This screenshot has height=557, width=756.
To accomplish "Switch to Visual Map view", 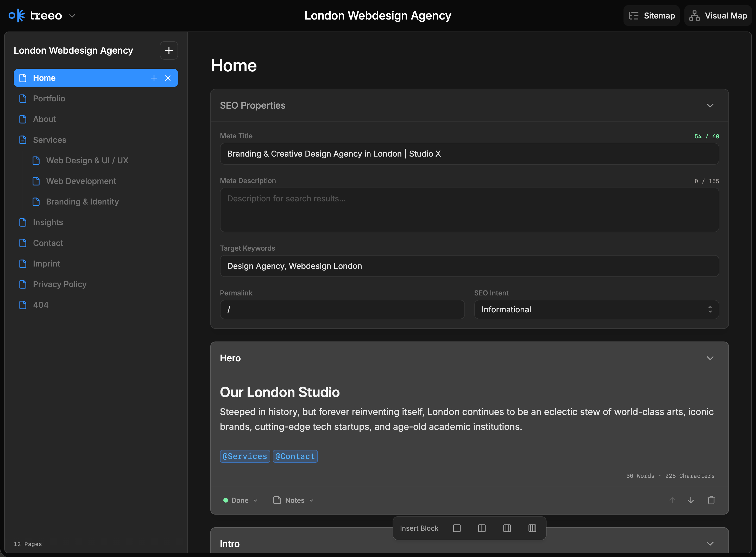I will point(718,16).
